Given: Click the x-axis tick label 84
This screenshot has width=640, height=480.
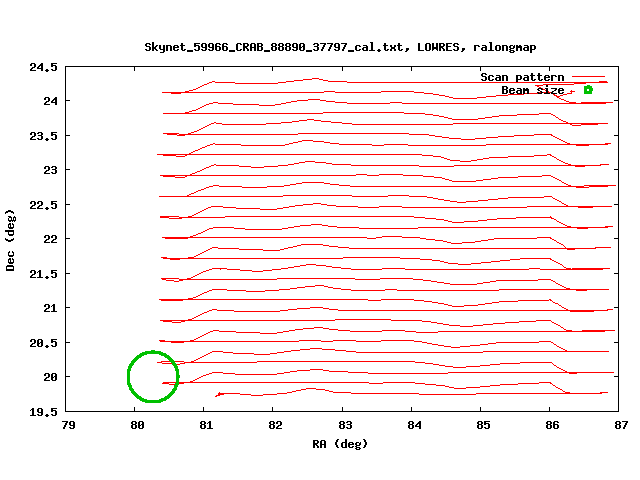Looking at the screenshot, I should [414, 425].
